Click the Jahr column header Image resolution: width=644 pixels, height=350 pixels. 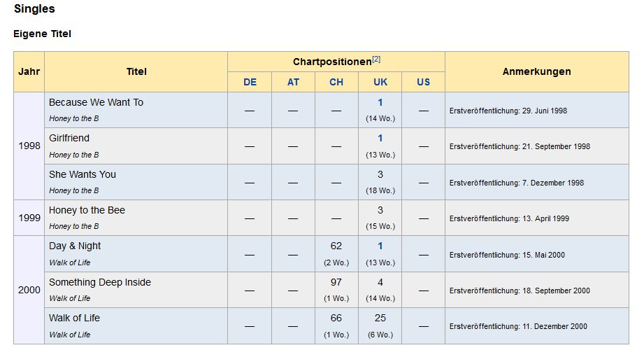[x=29, y=71]
